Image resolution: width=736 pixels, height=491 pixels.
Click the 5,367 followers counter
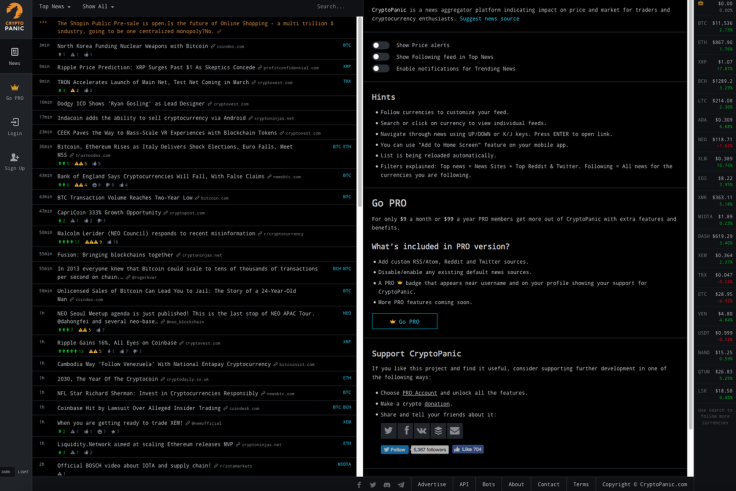[430, 450]
